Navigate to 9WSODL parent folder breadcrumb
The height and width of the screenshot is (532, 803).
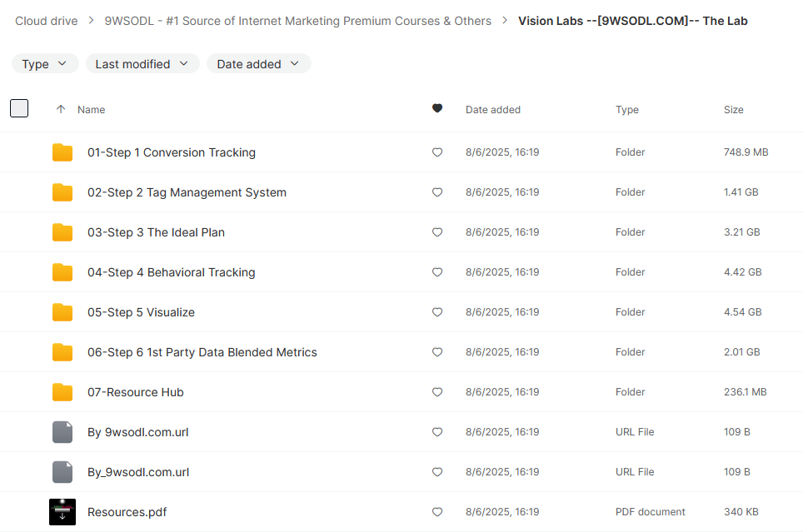(297, 21)
